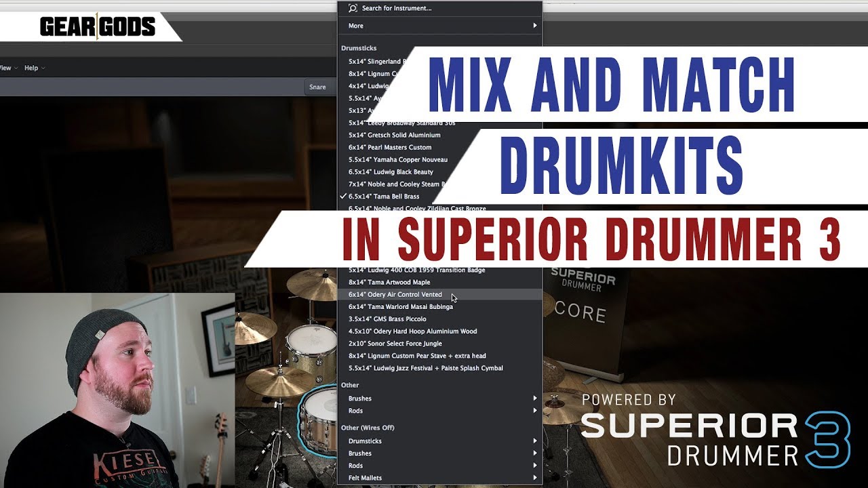The image size is (868, 488).
Task: Select 2x10" Sonor Select Force Jungle
Action: click(439, 343)
